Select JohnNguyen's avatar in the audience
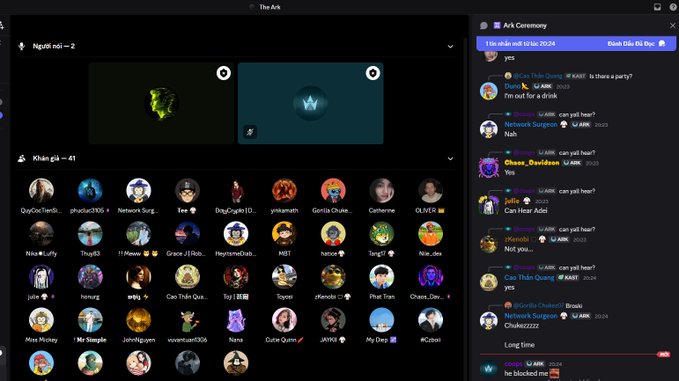This screenshot has width=679, height=381. coord(138,320)
